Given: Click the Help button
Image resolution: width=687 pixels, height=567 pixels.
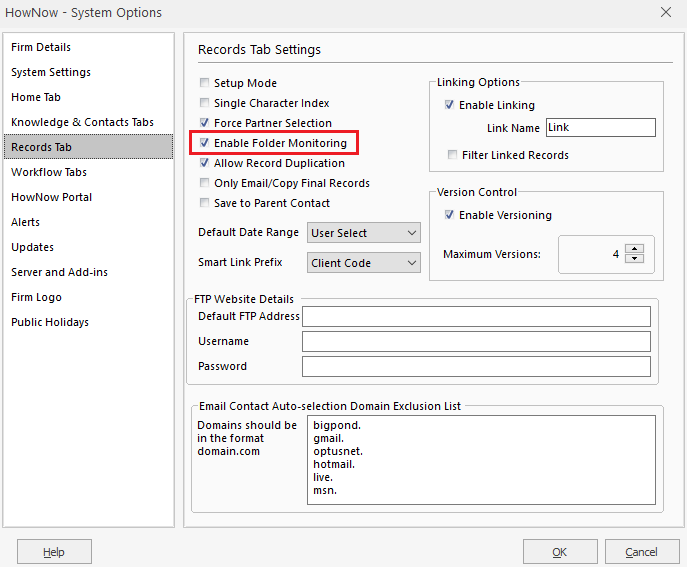Looking at the screenshot, I should (54, 552).
